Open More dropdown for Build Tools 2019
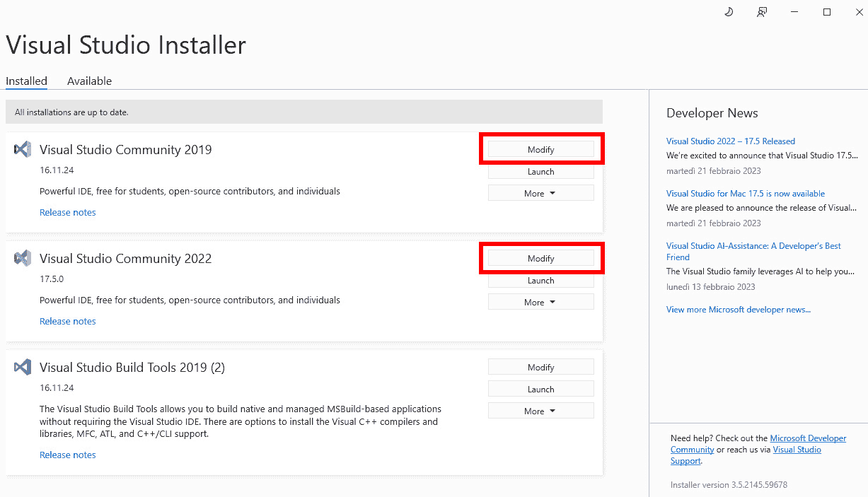 540,410
